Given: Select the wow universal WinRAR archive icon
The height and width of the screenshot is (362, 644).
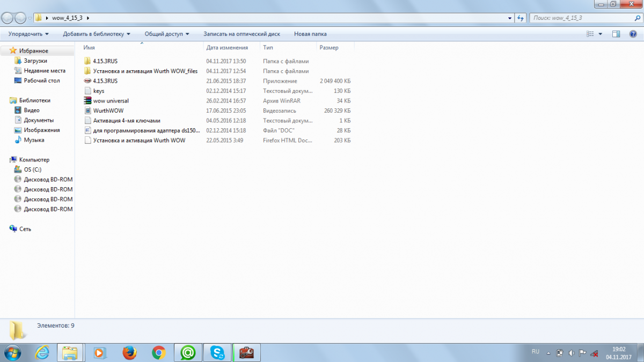Looking at the screenshot, I should coord(88,101).
